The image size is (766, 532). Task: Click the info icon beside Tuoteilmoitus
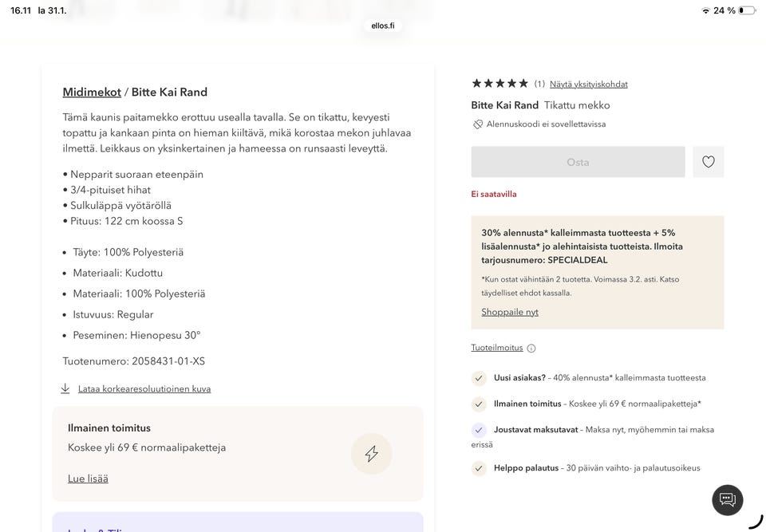coord(531,348)
